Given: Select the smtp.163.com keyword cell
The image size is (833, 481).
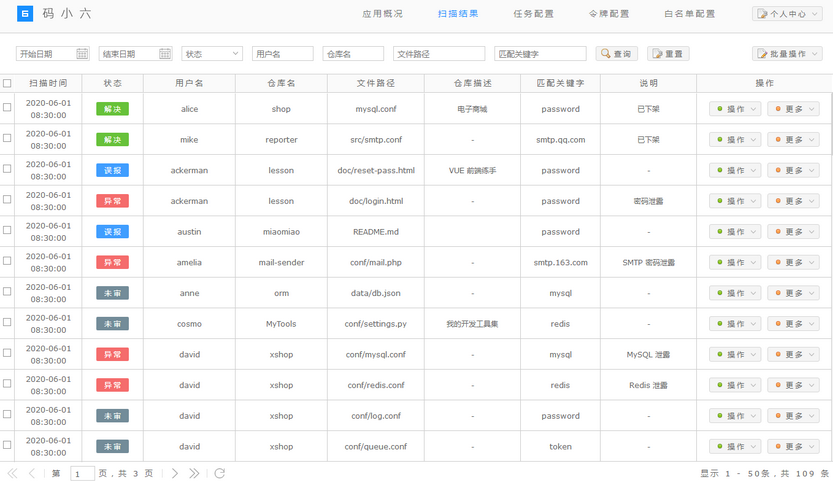Looking at the screenshot, I should (x=560, y=263).
